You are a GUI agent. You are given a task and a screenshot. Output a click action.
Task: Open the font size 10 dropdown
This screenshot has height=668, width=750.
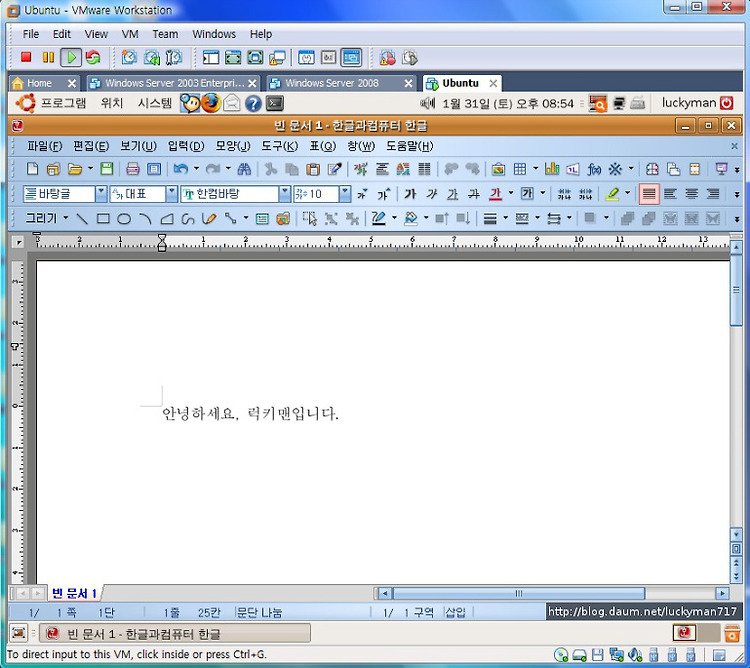coord(344,194)
